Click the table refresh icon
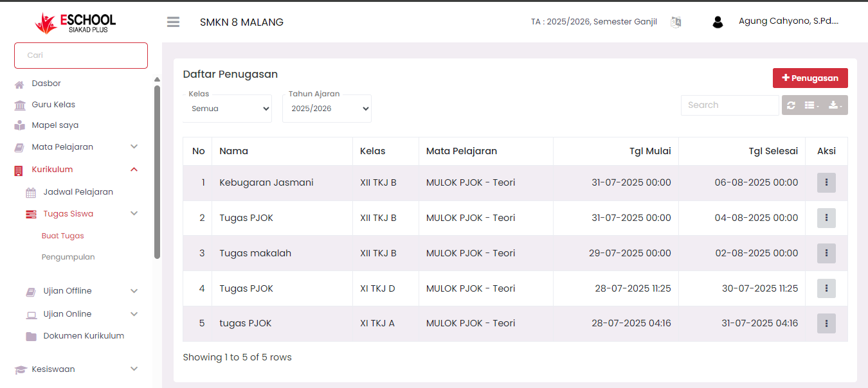 pos(791,105)
